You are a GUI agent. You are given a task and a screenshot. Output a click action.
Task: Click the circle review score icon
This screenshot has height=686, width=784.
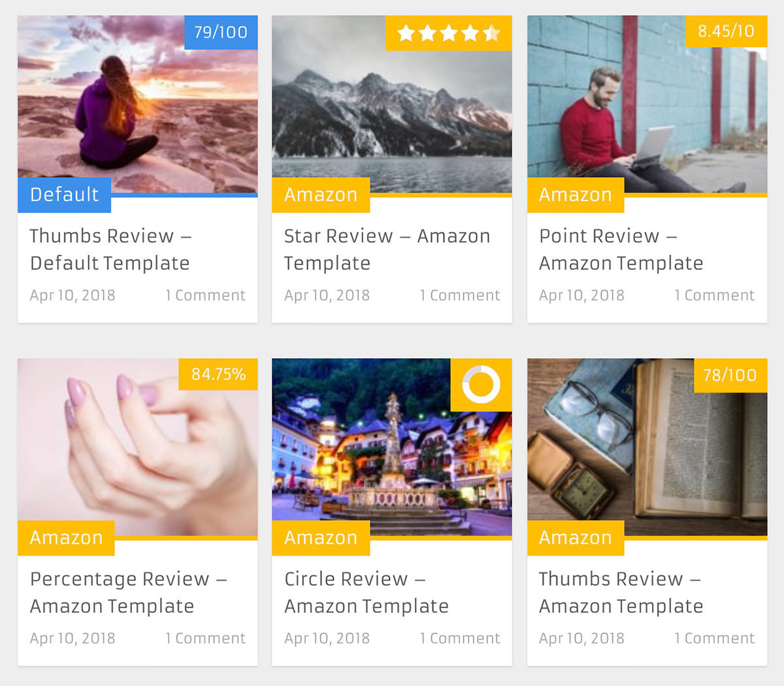481,384
